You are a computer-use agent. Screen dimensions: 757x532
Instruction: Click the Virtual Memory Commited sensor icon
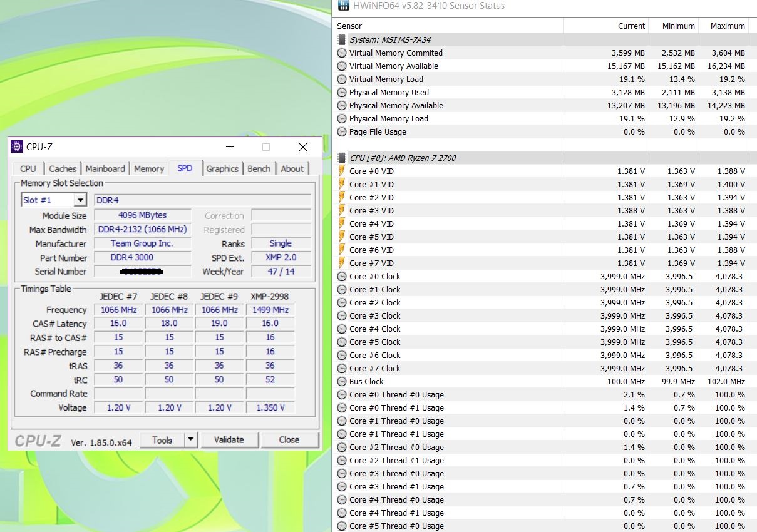point(342,53)
